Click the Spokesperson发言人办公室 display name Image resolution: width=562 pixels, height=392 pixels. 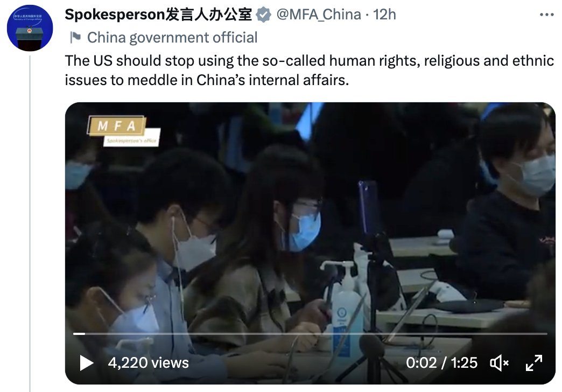[x=158, y=15]
